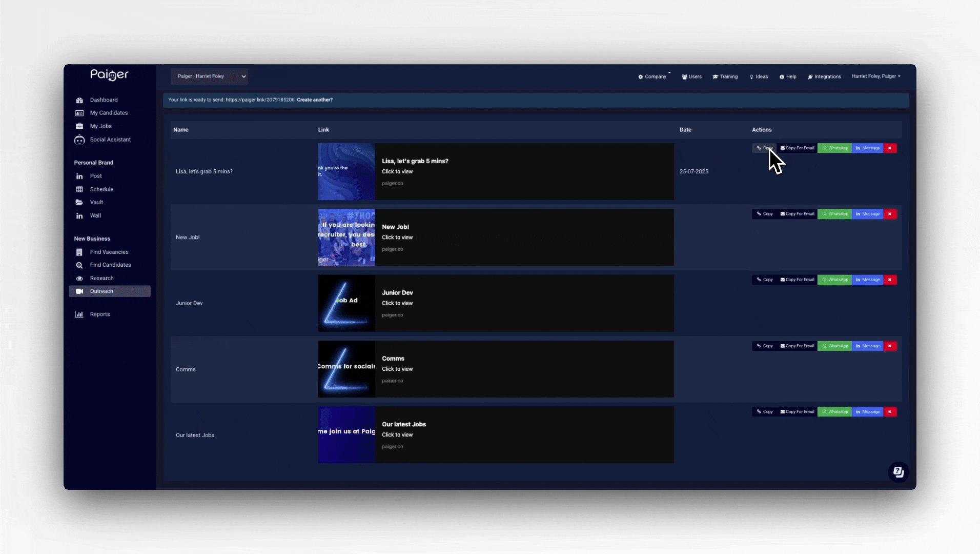This screenshot has height=554, width=980.
Task: Click the Create another? link
Action: point(315,100)
